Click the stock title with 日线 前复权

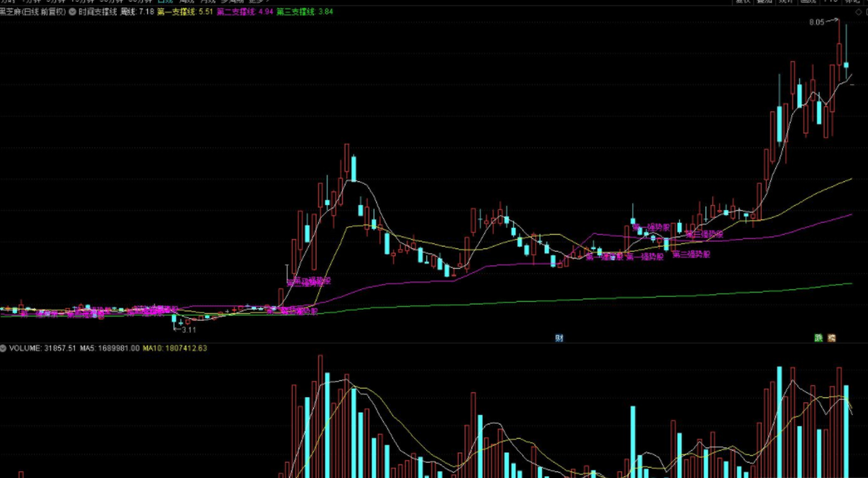click(x=33, y=12)
